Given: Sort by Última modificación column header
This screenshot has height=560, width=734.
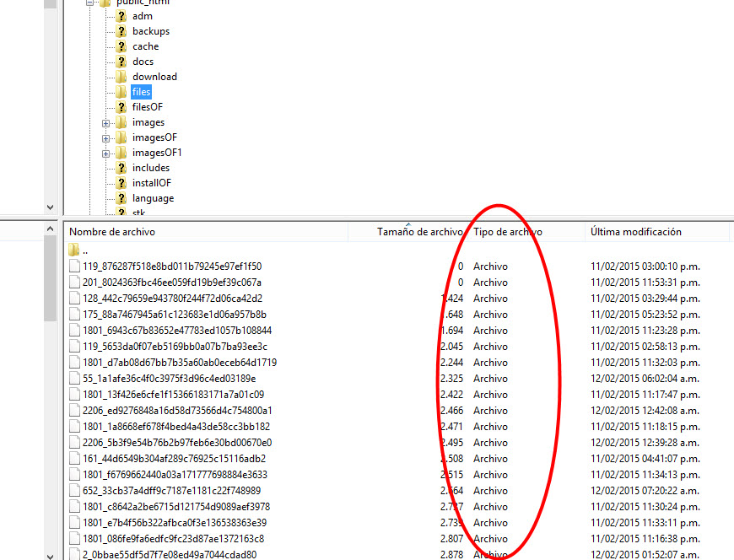Looking at the screenshot, I should [636, 232].
